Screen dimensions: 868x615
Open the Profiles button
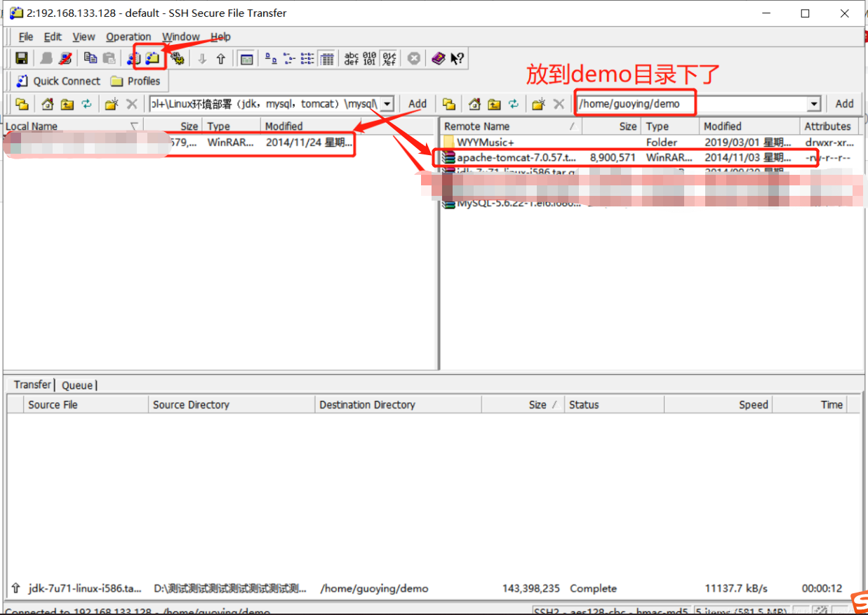(x=135, y=81)
